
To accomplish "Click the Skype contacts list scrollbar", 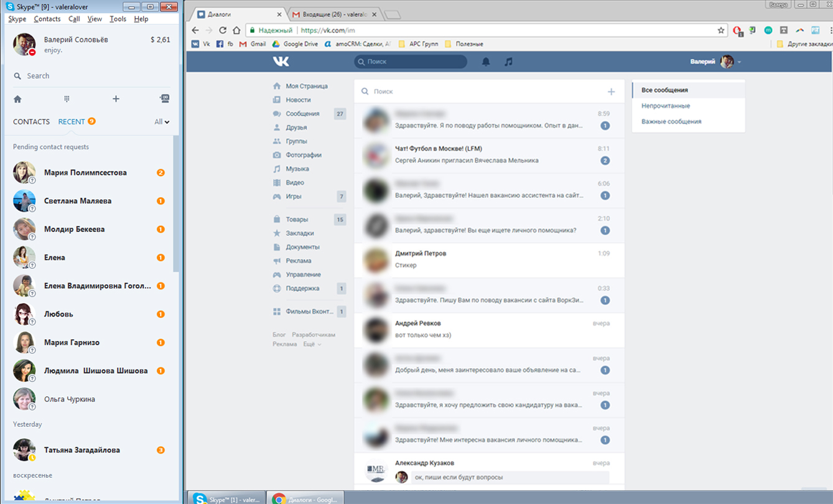I will 176,205.
